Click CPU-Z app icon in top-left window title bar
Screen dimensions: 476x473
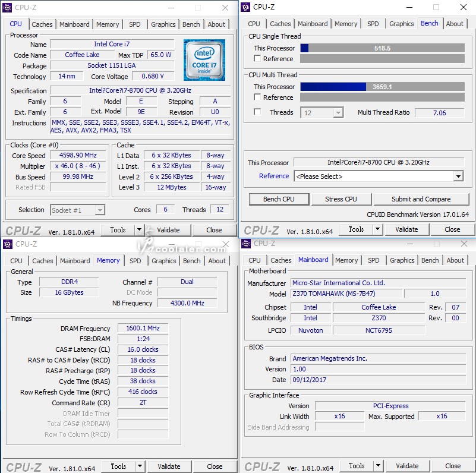[7, 7]
